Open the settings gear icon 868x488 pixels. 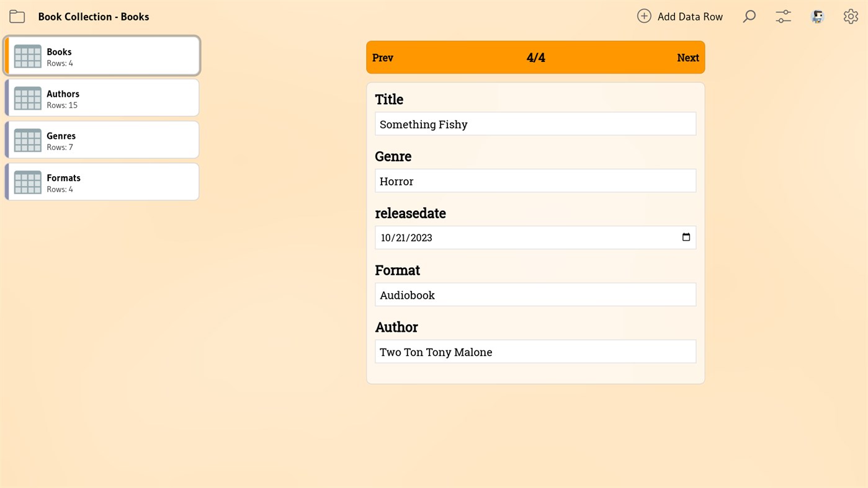850,16
